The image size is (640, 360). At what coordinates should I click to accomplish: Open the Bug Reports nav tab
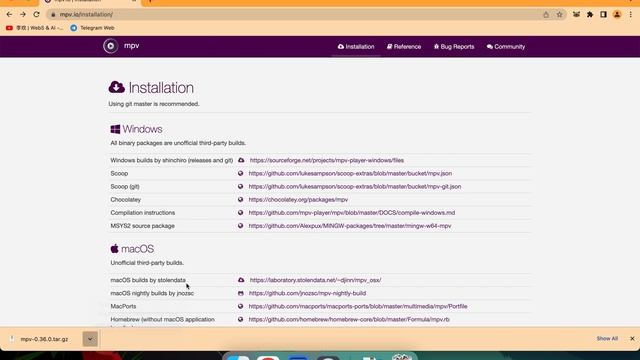point(454,47)
